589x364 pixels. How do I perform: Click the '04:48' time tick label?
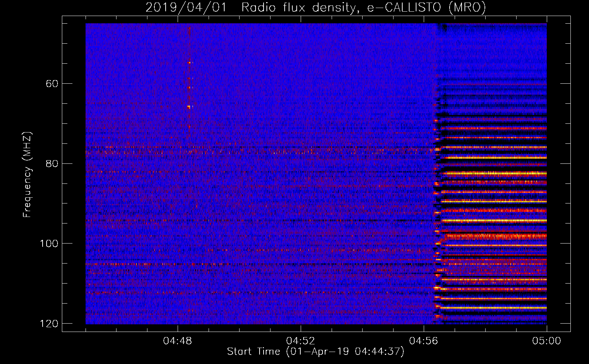[178, 341]
